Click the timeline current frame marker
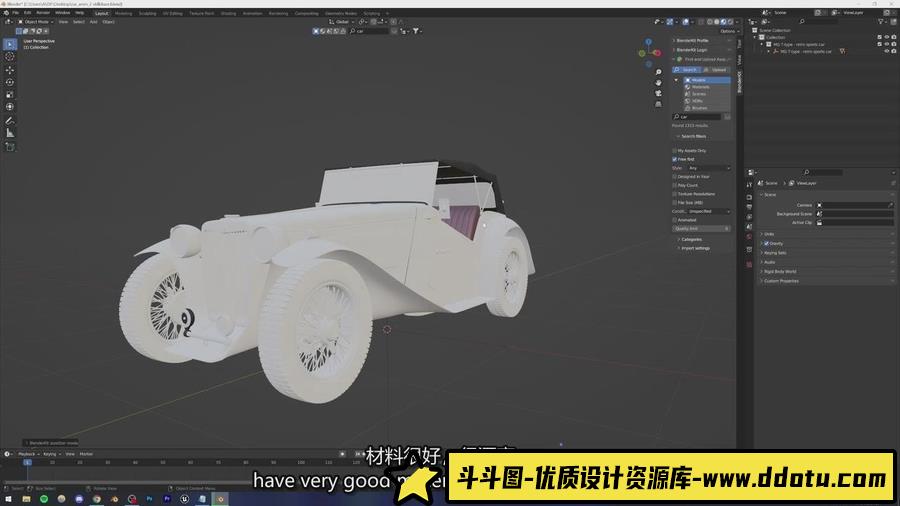The width and height of the screenshot is (900, 506). point(27,462)
